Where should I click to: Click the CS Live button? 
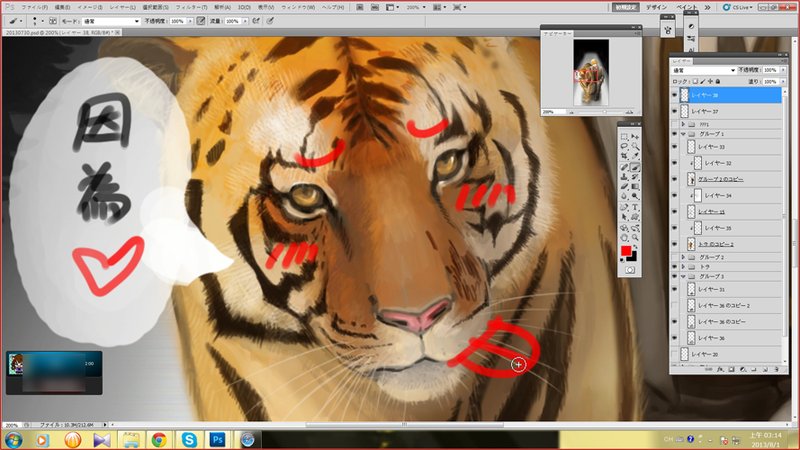click(x=737, y=7)
